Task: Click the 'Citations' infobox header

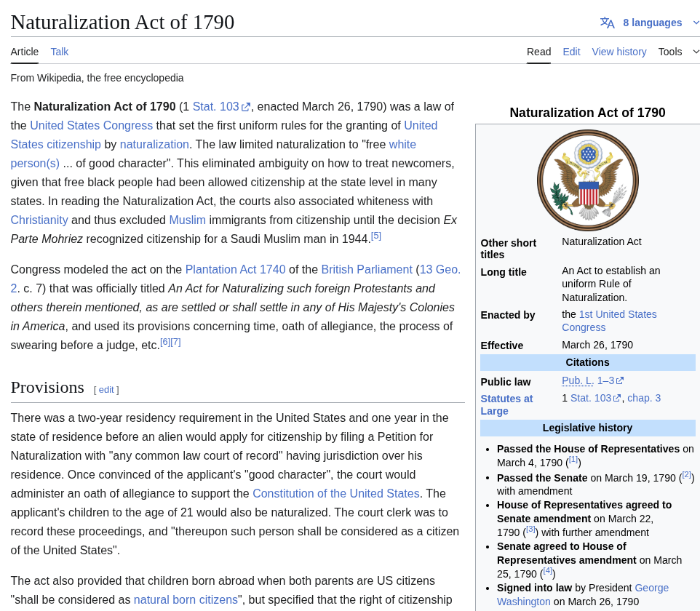Action: pos(587,362)
